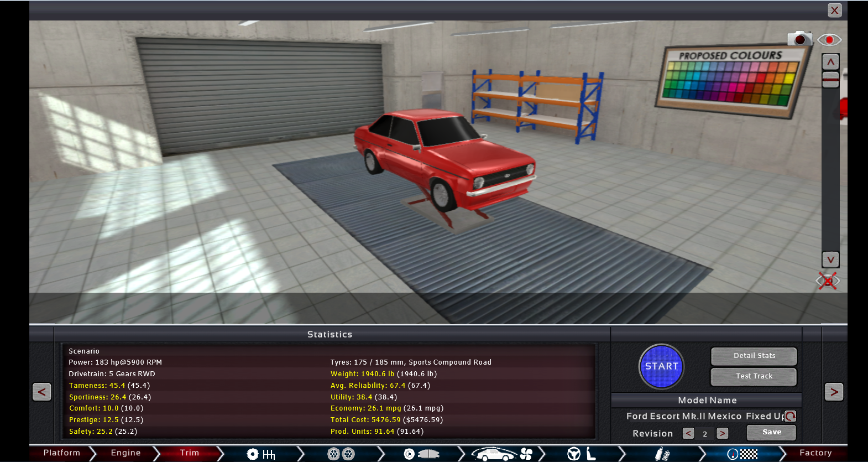Save the car model
This screenshot has width=868, height=462.
pyautogui.click(x=772, y=433)
